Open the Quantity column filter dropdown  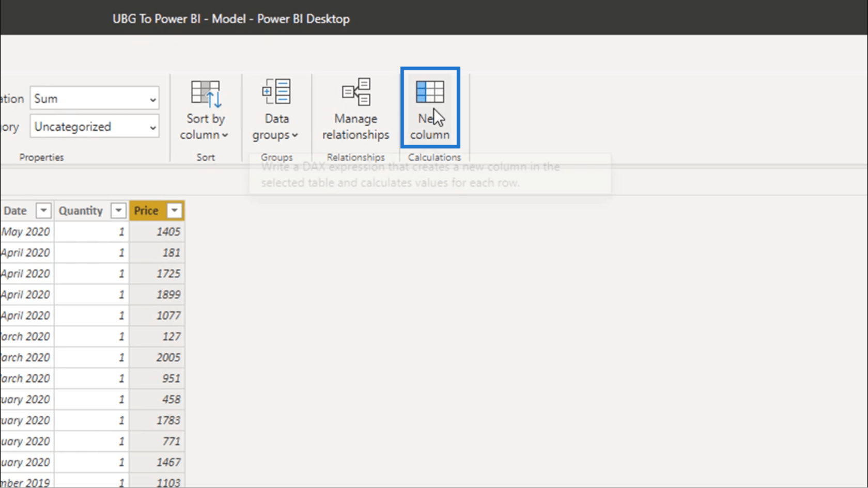[x=118, y=211]
